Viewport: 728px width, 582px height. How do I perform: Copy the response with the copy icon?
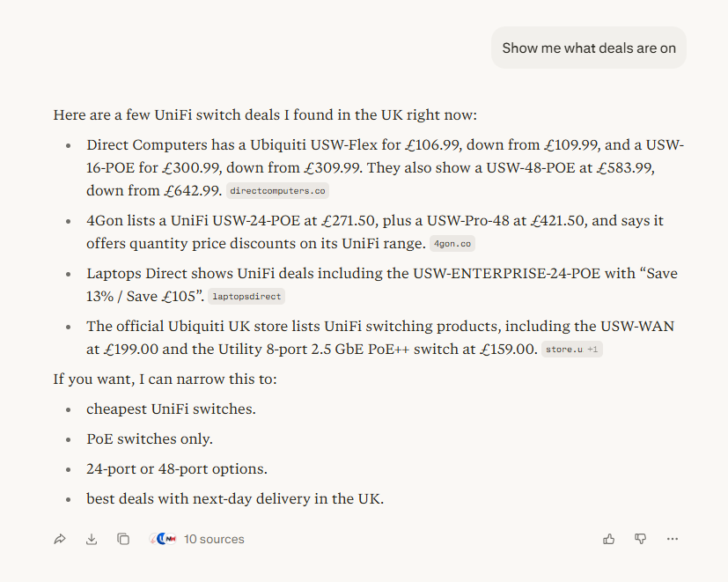(x=123, y=539)
